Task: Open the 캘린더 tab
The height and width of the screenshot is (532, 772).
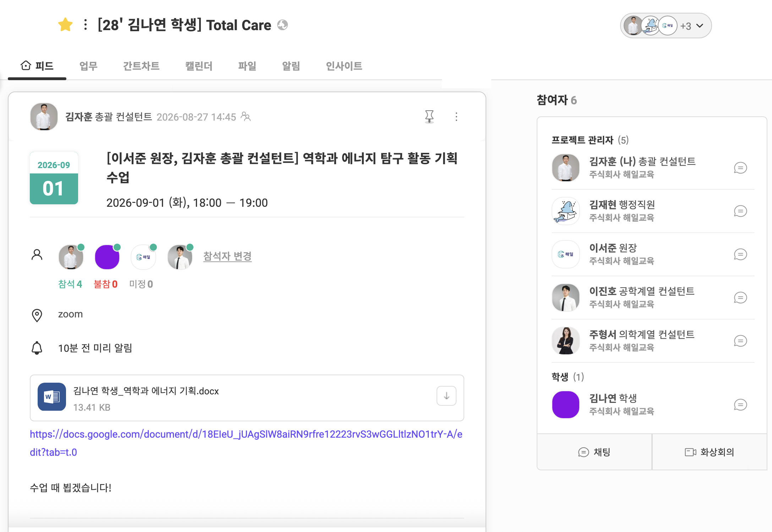Action: (199, 66)
